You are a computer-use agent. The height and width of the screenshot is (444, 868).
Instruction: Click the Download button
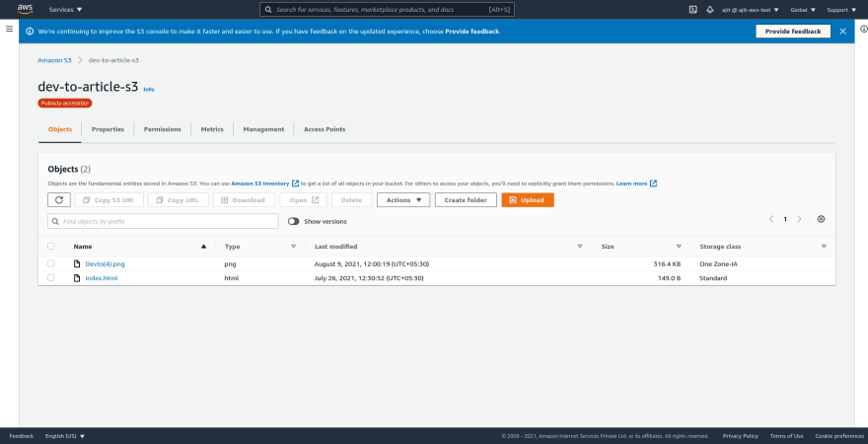[x=244, y=200]
